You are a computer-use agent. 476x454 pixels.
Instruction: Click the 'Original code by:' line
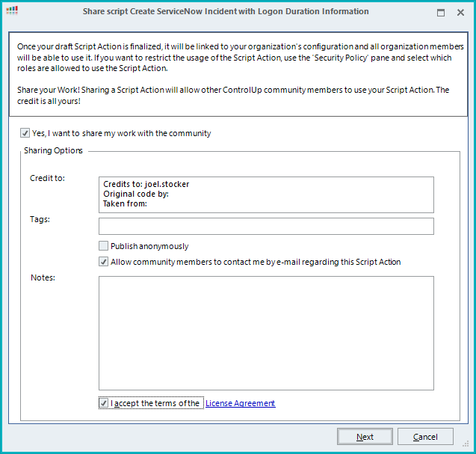tap(136, 194)
